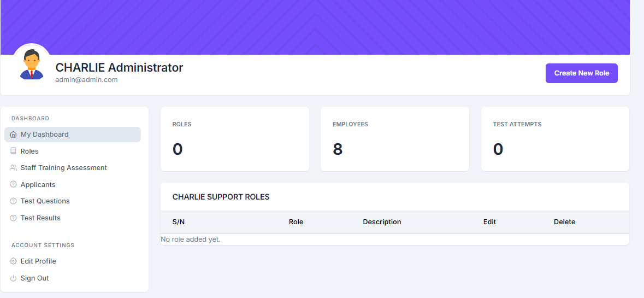Click the book icon next to Roles
The image size is (644, 298).
coord(14,151)
